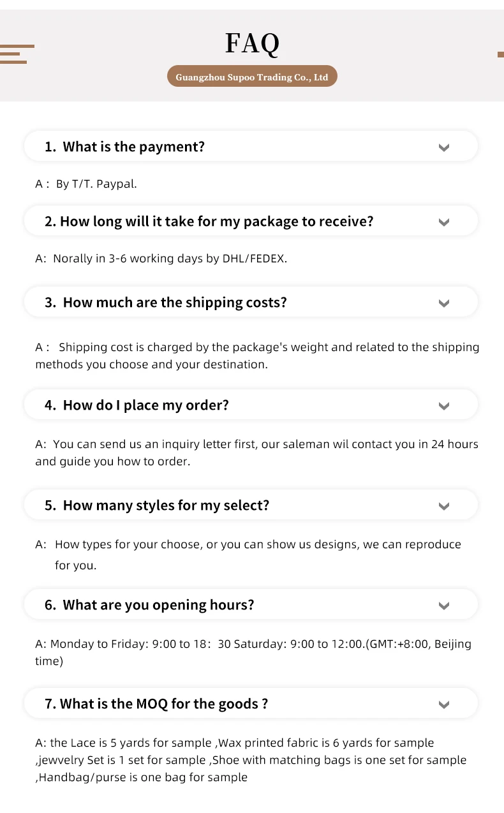The width and height of the screenshot is (504, 813).
Task: Click the 'By T/T. Paypal.' answer text
Action: [96, 184]
